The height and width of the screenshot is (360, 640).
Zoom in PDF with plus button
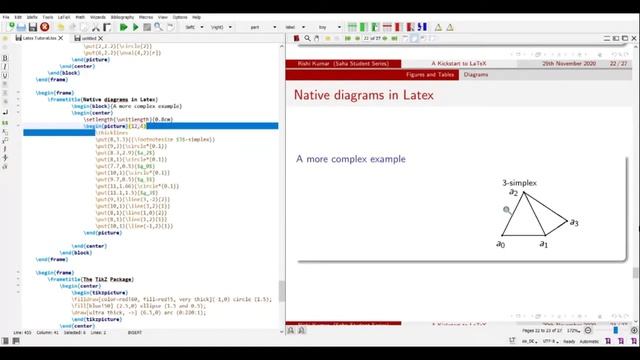[x=634, y=330]
